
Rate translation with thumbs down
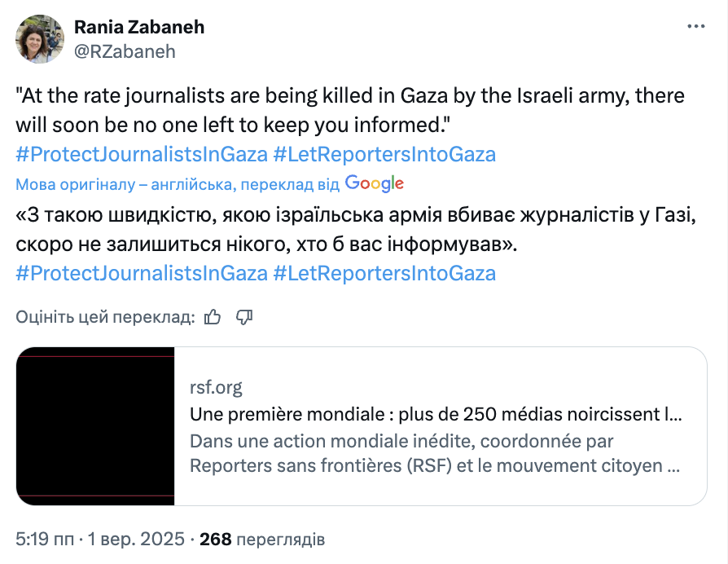(x=243, y=316)
